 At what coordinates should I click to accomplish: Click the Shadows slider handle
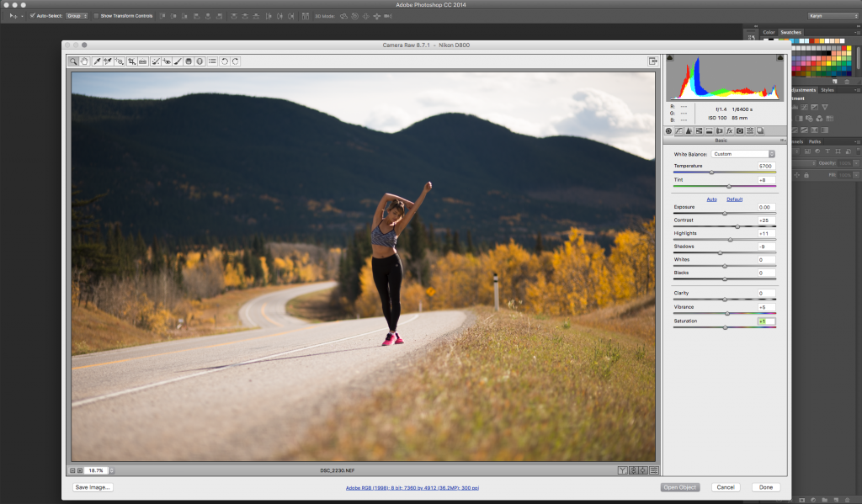[x=721, y=252]
